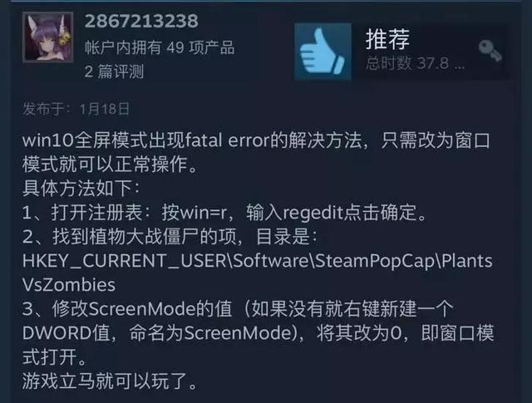Click the line starting with DWORD值
The width and height of the screenshot is (532, 403).
(259, 333)
